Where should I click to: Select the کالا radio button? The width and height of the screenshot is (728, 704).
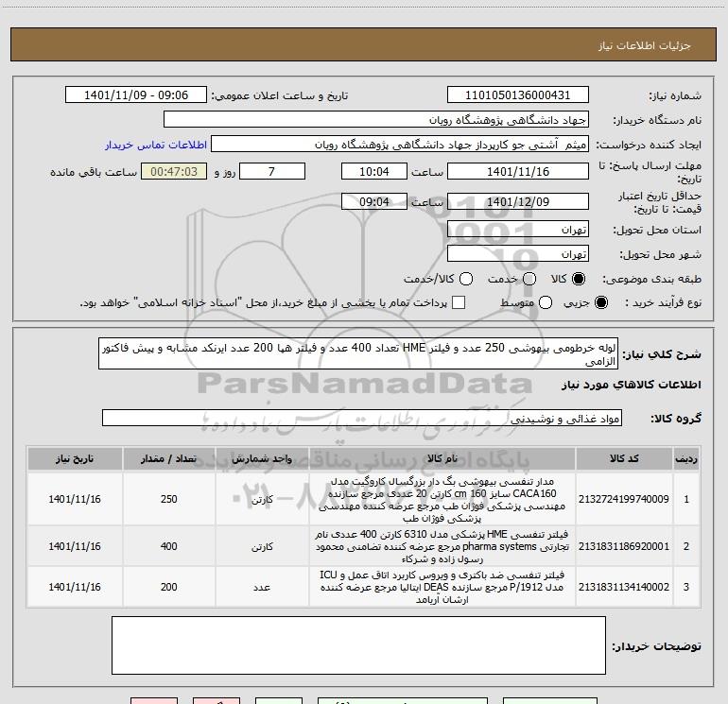579,279
